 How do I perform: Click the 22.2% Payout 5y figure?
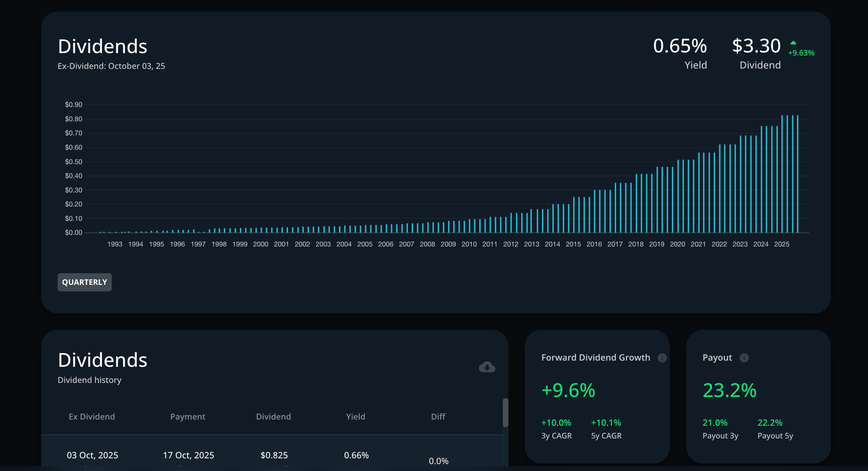pyautogui.click(x=770, y=423)
